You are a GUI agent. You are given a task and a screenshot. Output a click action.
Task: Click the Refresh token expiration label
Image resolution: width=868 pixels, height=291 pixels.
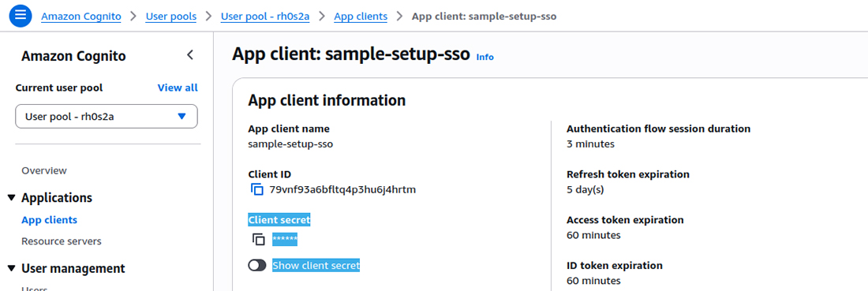(x=628, y=174)
